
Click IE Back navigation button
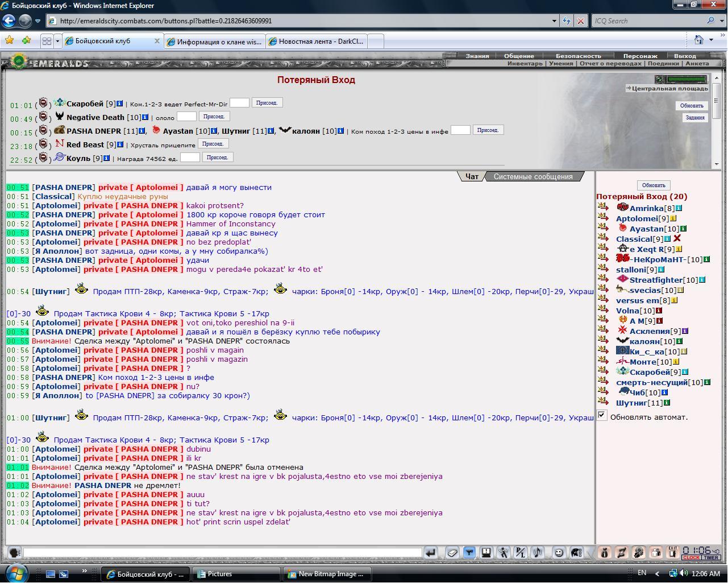point(9,20)
